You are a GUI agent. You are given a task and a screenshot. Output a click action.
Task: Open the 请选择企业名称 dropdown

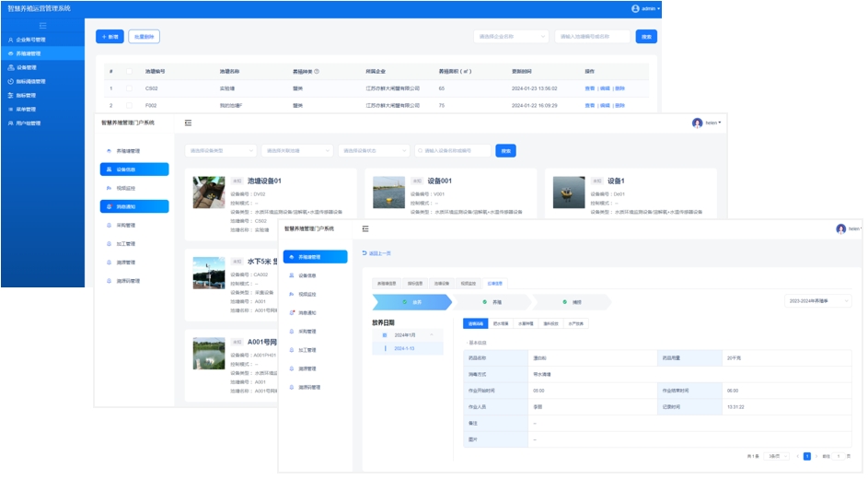coord(510,37)
